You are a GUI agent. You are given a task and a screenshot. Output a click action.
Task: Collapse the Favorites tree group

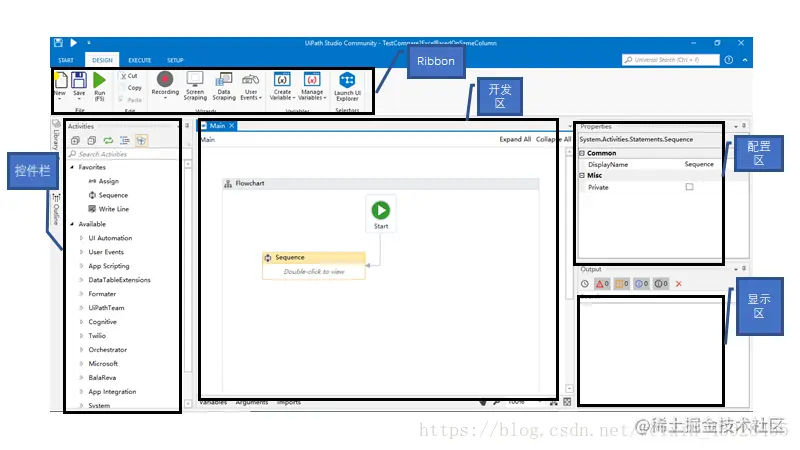point(72,167)
